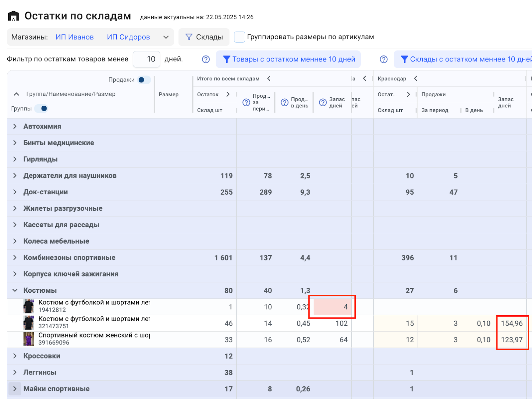Collapse the Итого по всем складам column group
The width and height of the screenshot is (532, 399).
(269, 78)
